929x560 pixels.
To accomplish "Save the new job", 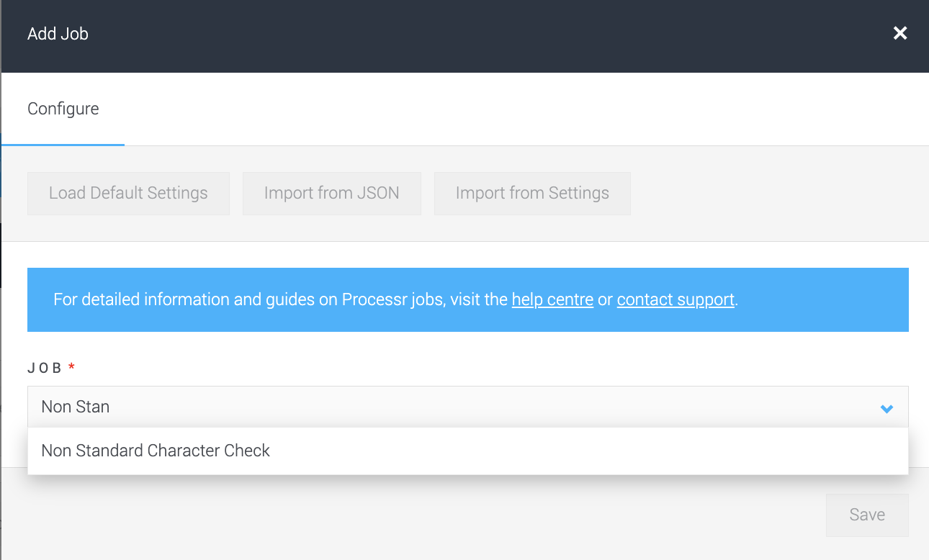I will 866,515.
